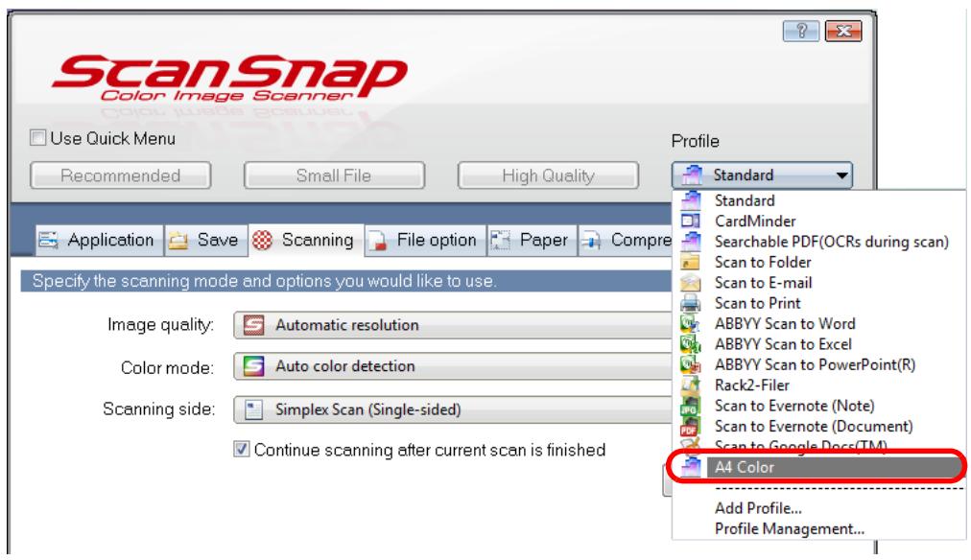Click the ABBYY Scan to Excel icon

[x=691, y=344]
